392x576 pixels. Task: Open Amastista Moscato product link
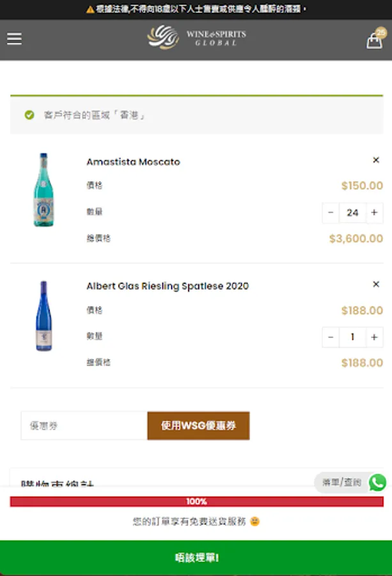tap(133, 162)
